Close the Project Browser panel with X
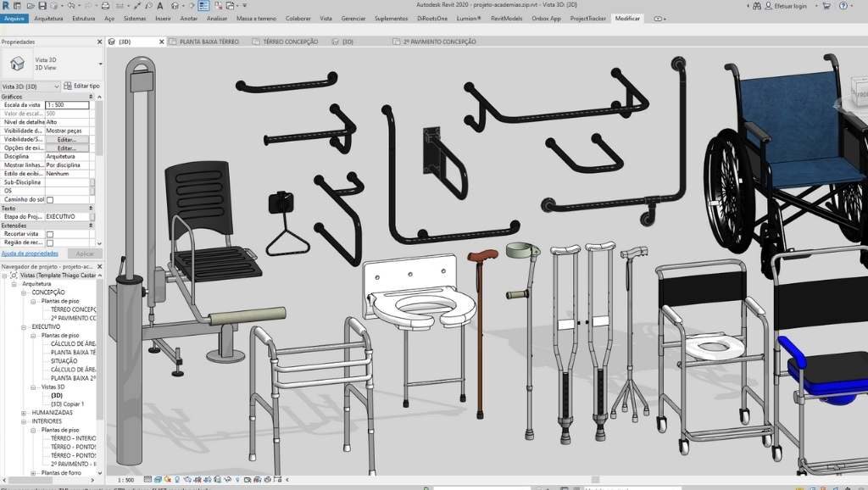 tap(99, 265)
